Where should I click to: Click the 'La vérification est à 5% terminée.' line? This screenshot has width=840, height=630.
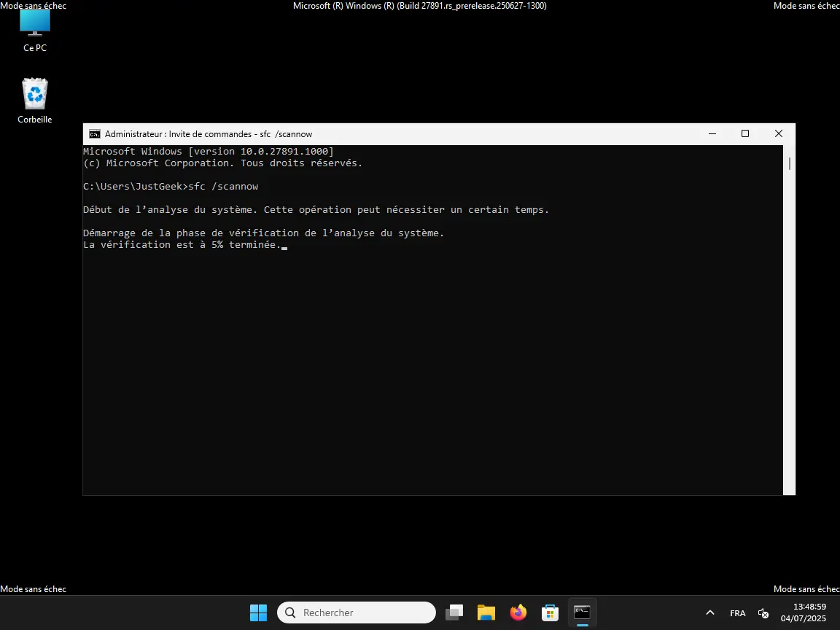click(x=182, y=245)
